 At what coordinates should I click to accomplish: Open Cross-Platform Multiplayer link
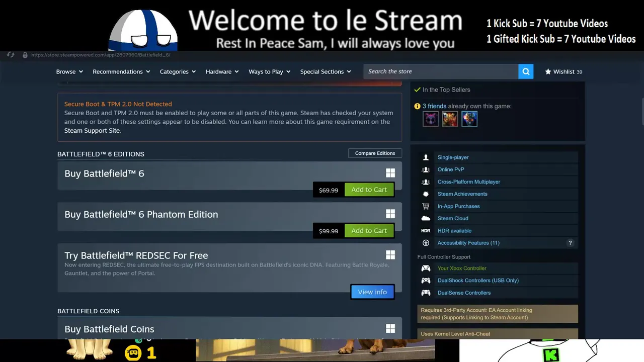click(x=469, y=182)
